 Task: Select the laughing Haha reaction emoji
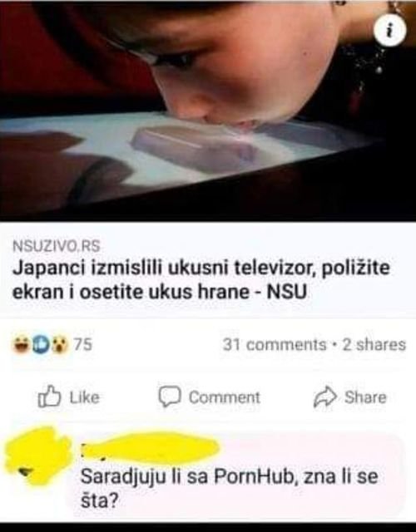click(22, 345)
